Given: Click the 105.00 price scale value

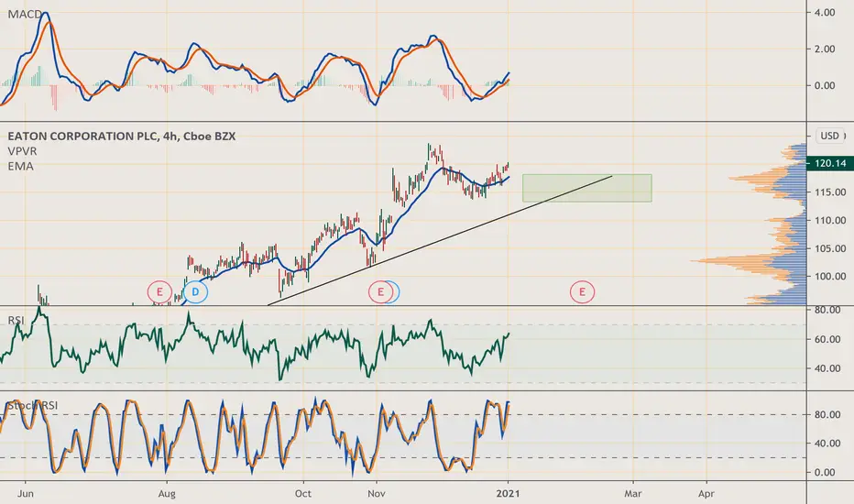Looking at the screenshot, I should [829, 248].
